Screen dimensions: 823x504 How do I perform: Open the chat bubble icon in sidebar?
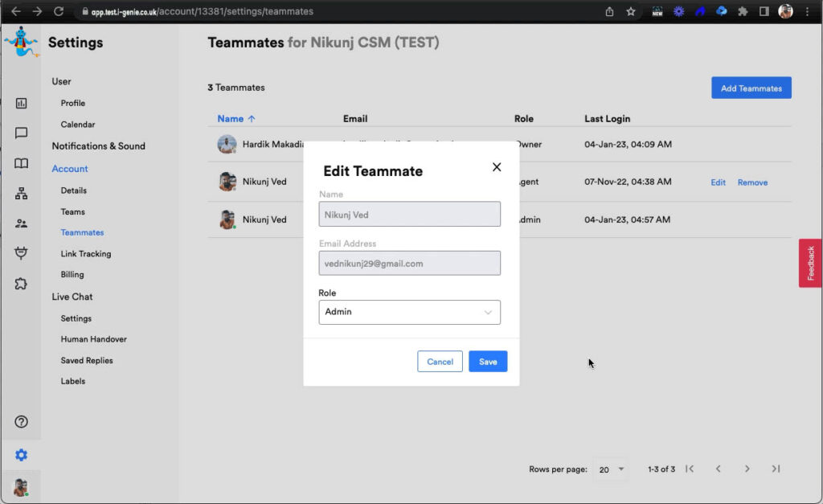coord(22,133)
